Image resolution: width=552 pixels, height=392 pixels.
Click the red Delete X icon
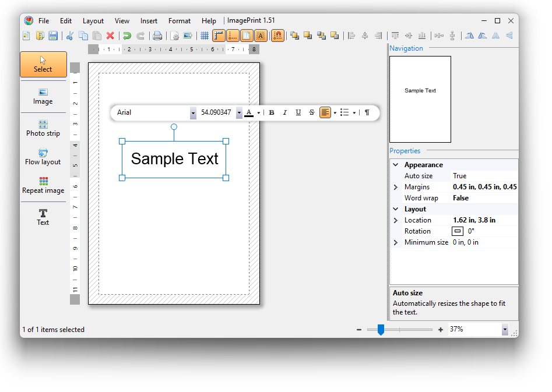tap(110, 36)
